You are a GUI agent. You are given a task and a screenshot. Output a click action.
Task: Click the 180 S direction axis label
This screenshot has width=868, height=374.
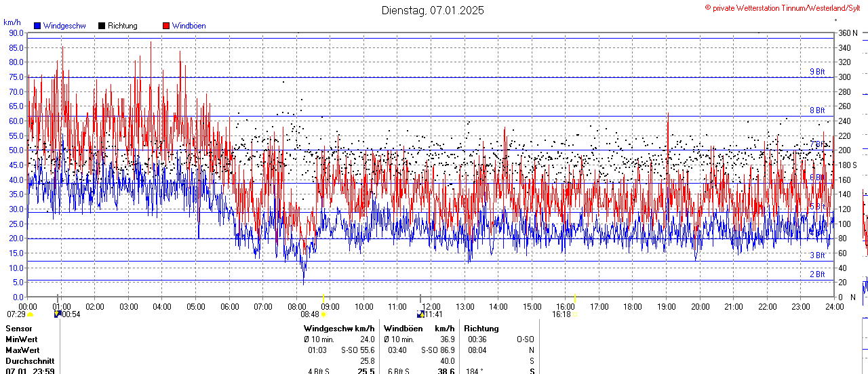[848, 165]
